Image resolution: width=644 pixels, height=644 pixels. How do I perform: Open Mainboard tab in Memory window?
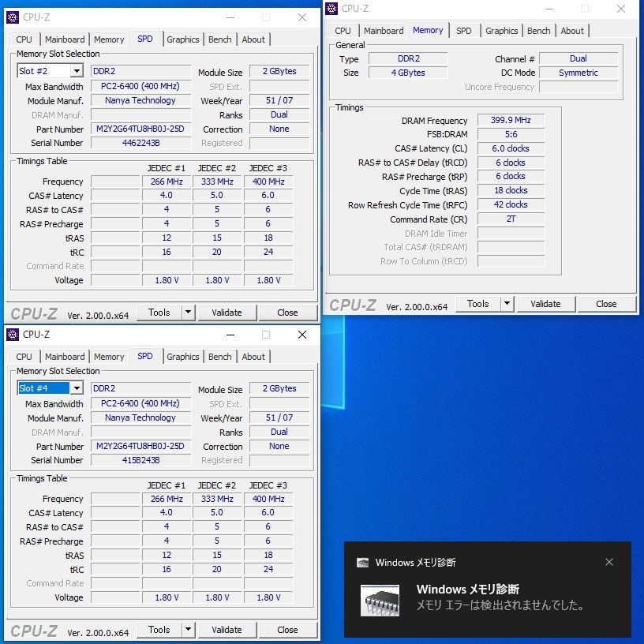click(384, 31)
